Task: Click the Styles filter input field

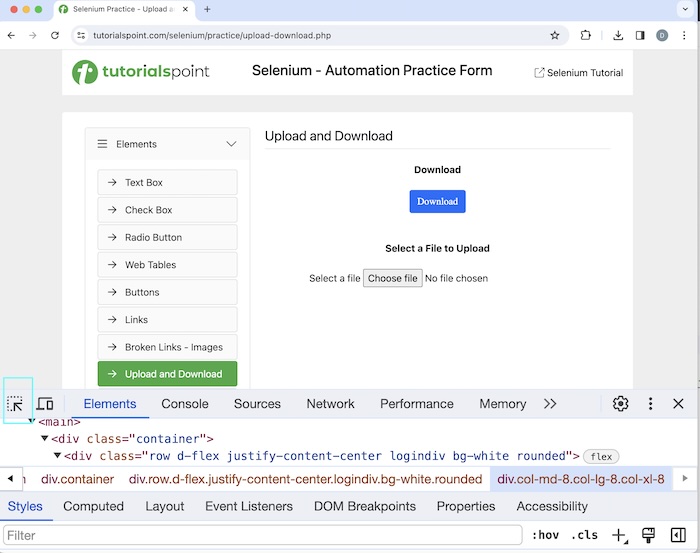Action: pyautogui.click(x=263, y=535)
